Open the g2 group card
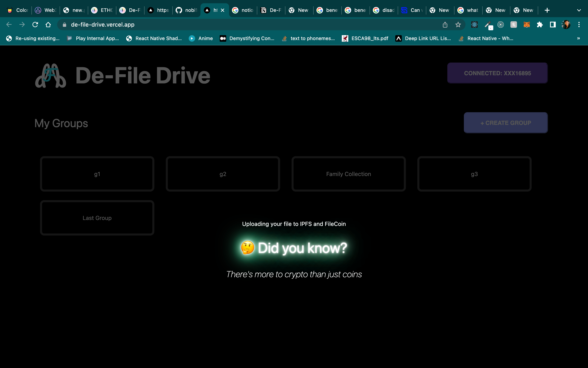This screenshot has height=368, width=588. (223, 174)
